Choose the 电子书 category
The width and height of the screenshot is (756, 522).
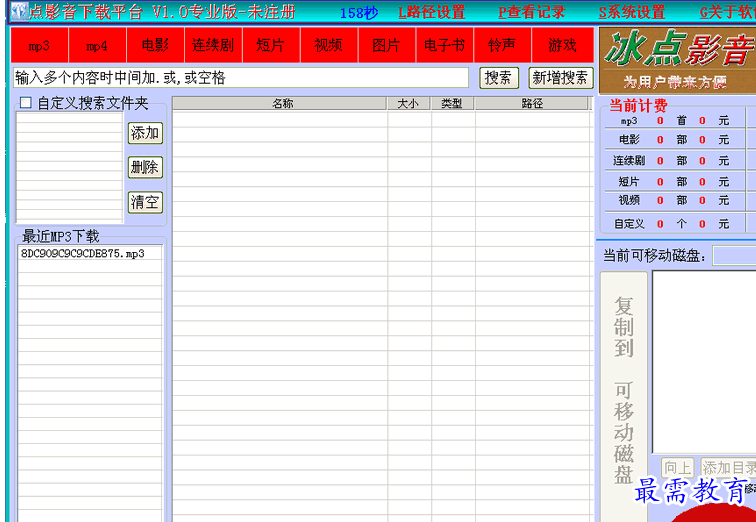[x=445, y=46]
